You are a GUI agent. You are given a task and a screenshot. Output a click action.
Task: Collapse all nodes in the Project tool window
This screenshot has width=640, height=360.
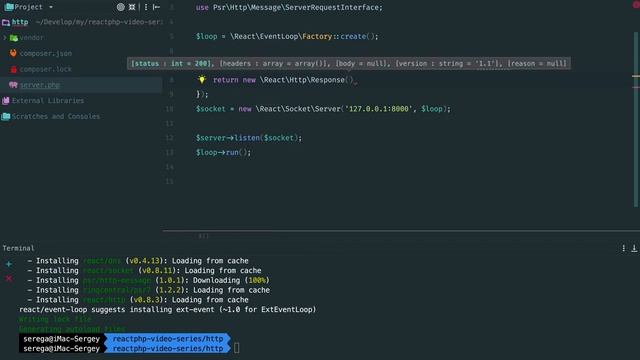(x=132, y=7)
